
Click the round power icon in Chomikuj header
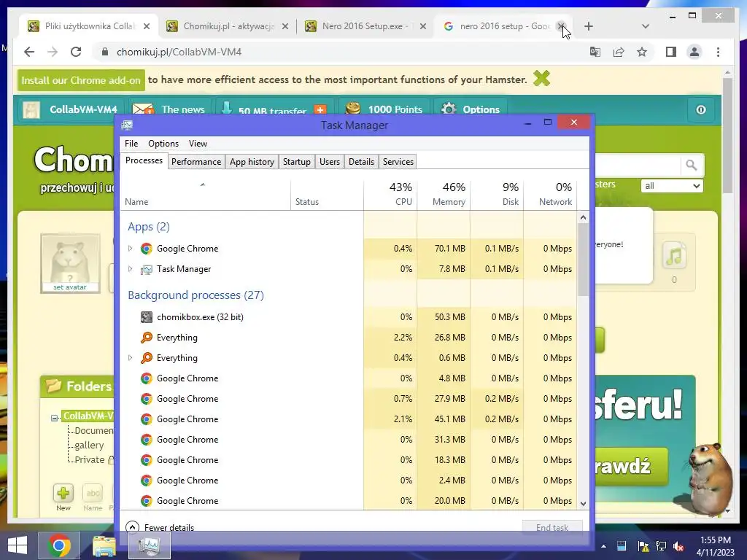[x=701, y=110]
